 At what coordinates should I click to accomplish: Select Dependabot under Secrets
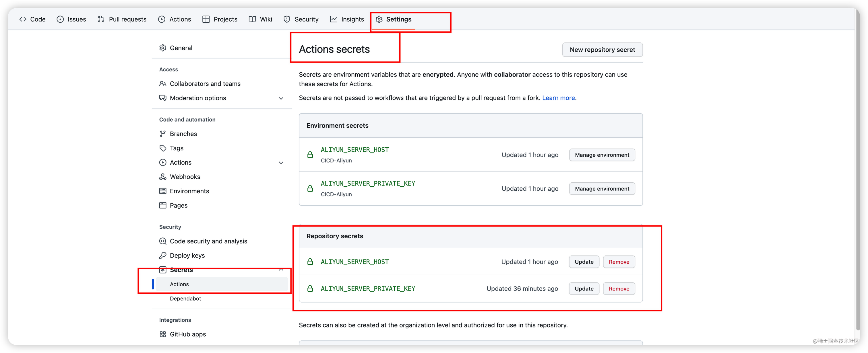[185, 299]
